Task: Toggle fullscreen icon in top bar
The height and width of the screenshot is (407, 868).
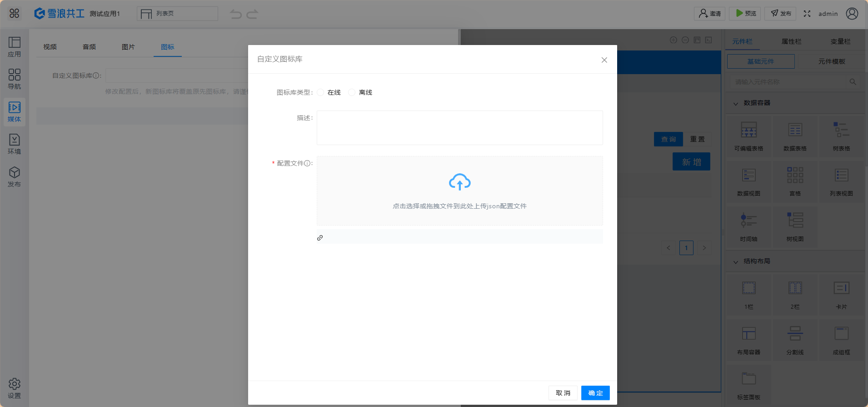Action: [x=807, y=14]
